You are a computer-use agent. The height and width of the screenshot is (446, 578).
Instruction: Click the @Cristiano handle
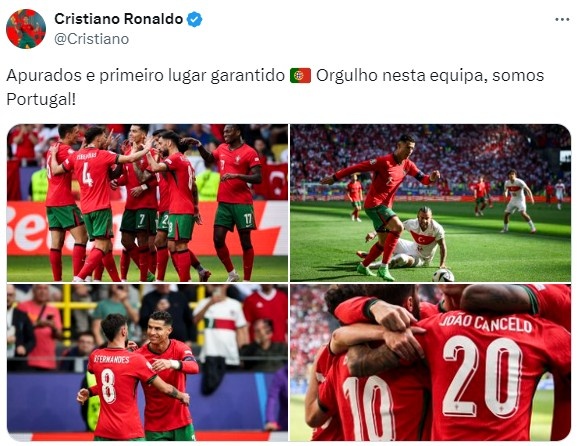pos(91,39)
